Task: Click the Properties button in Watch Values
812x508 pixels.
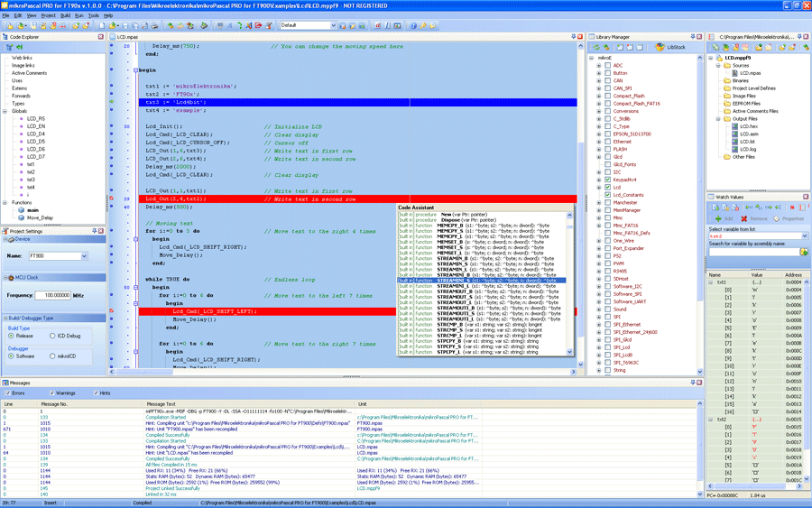Action: click(787, 218)
